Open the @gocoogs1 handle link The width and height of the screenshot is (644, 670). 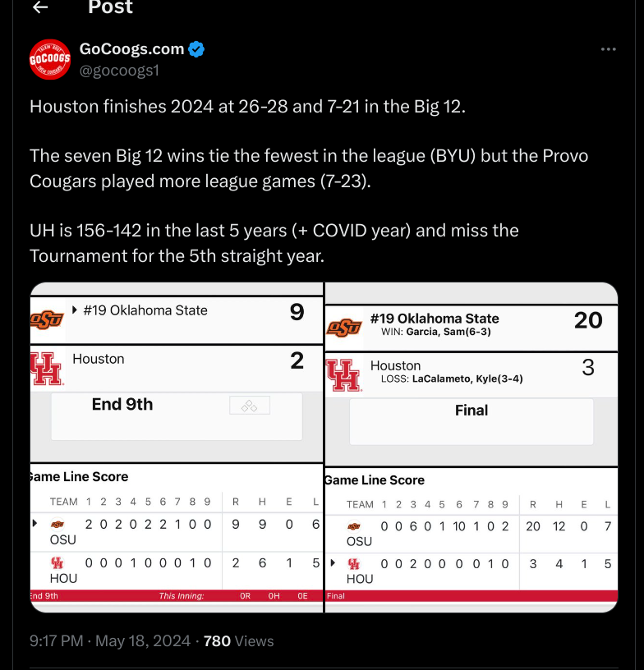(119, 71)
